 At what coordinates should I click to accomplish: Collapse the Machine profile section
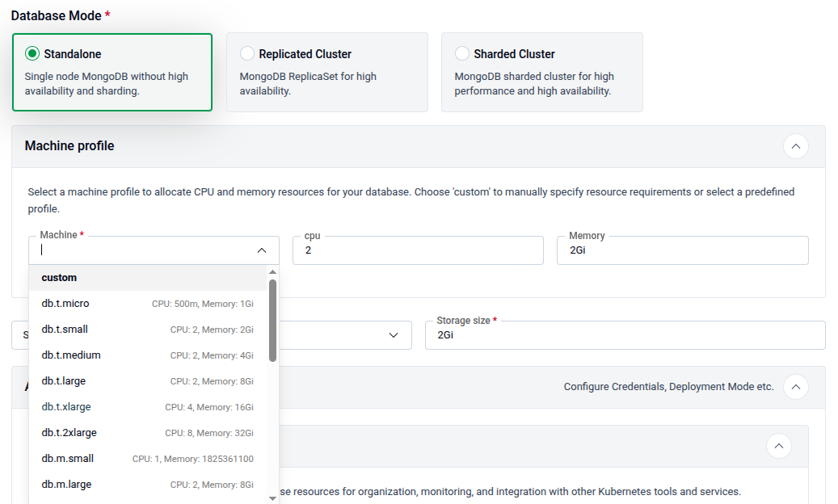[x=796, y=146]
